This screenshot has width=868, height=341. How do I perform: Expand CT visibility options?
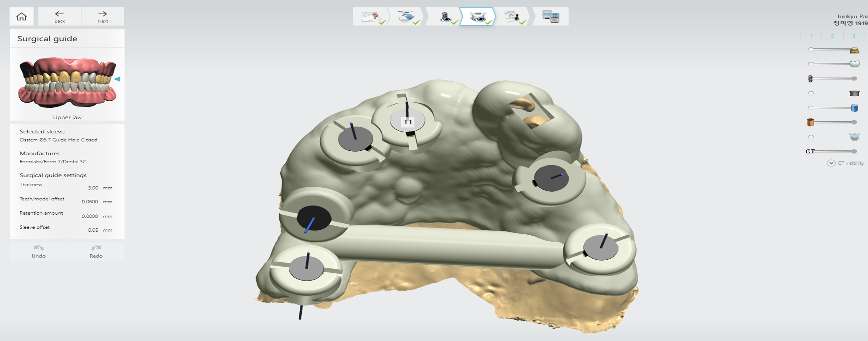point(831,163)
